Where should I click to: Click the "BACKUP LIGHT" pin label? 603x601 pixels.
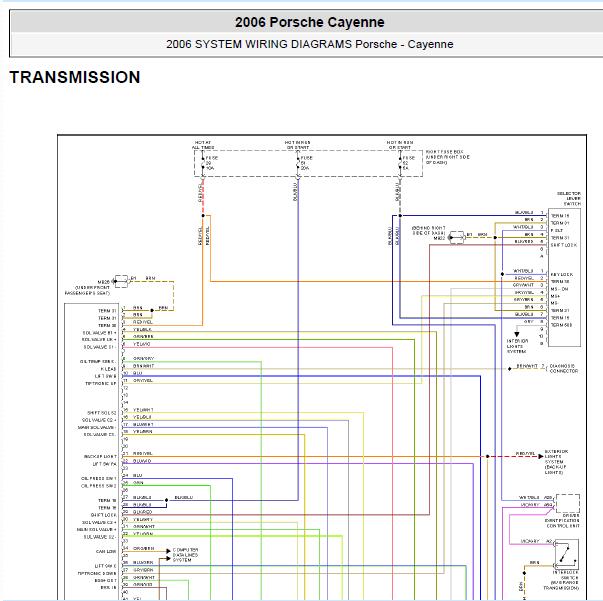click(100, 456)
